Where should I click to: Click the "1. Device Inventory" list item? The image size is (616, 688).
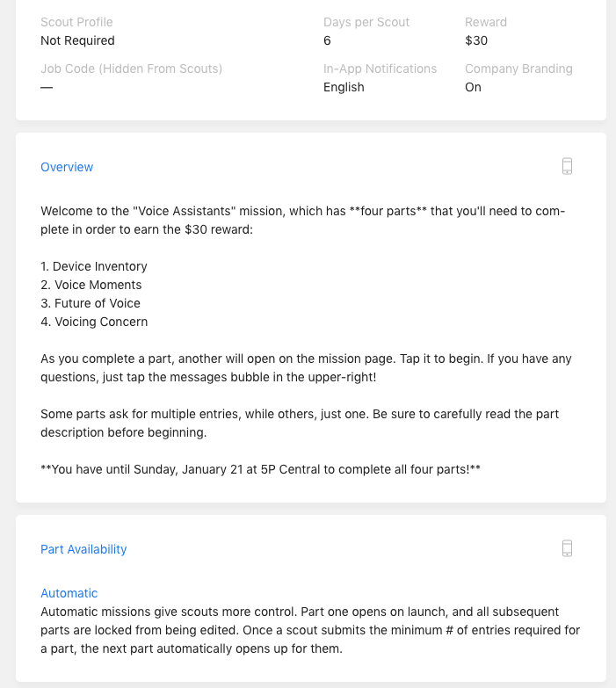pyautogui.click(x=94, y=266)
